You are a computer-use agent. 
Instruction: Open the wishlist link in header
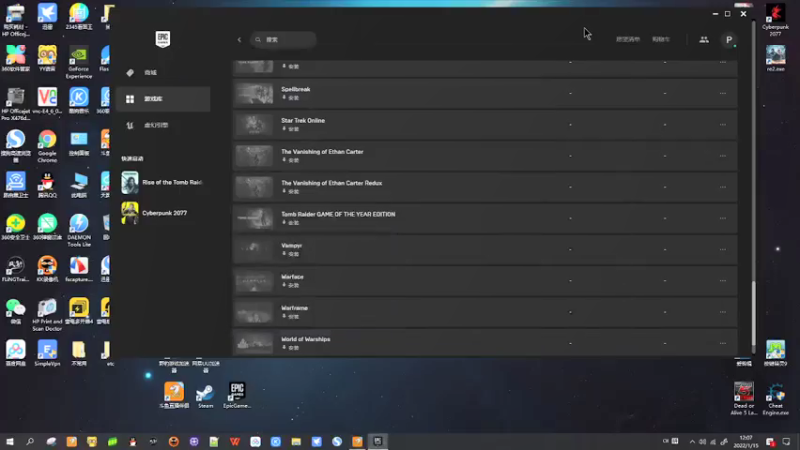point(628,39)
